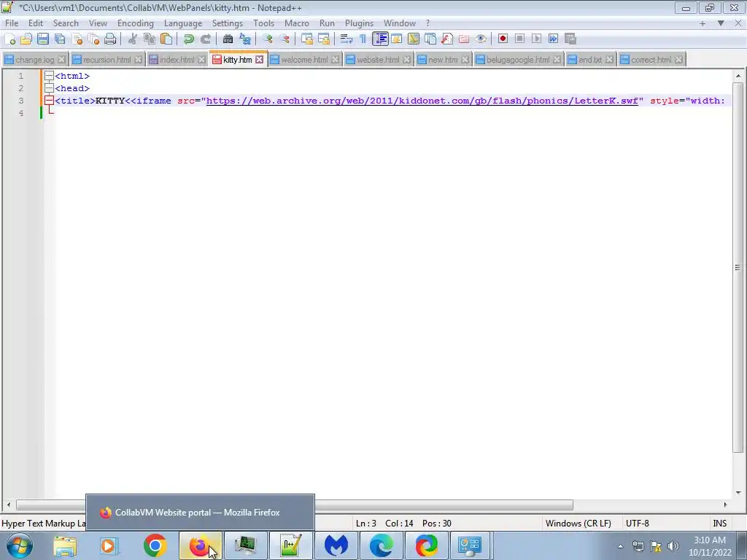Open the Define your language icon
Image resolution: width=747 pixels, height=560 pixels.
tap(396, 39)
